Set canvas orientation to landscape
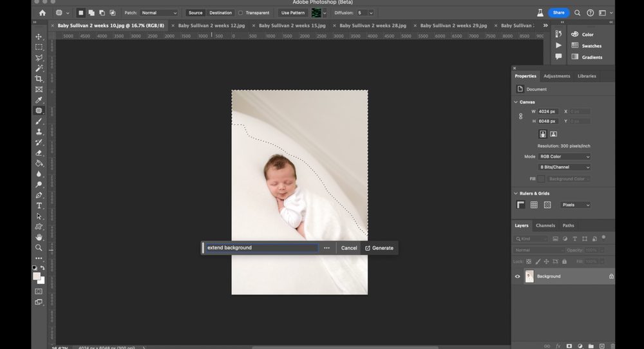This screenshot has width=644, height=349. click(553, 134)
